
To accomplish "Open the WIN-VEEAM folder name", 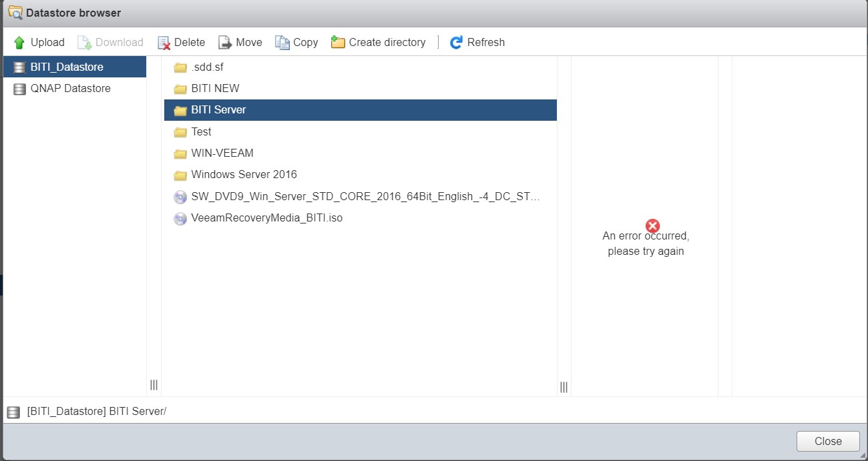I will (222, 153).
